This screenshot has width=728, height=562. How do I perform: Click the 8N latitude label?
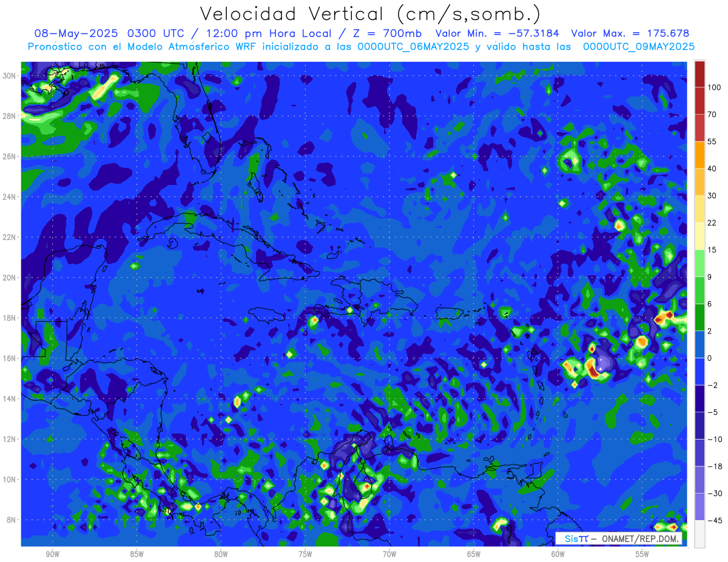pyautogui.click(x=11, y=520)
